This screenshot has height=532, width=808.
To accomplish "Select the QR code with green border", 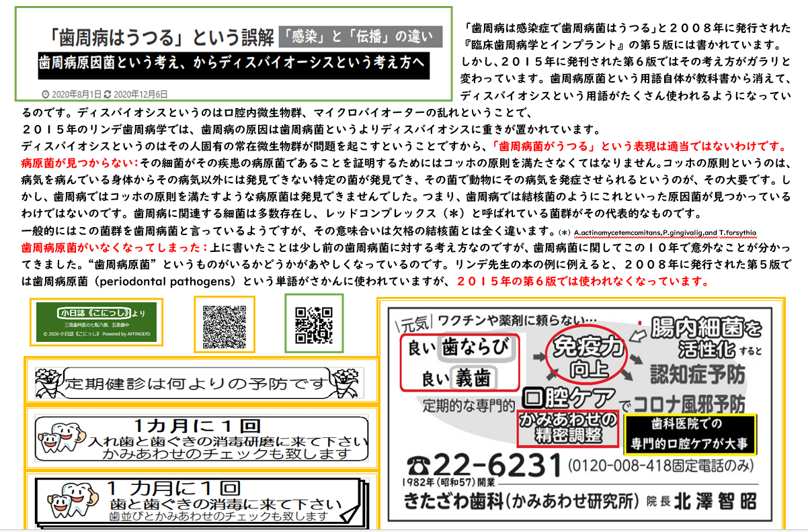I will tap(314, 323).
